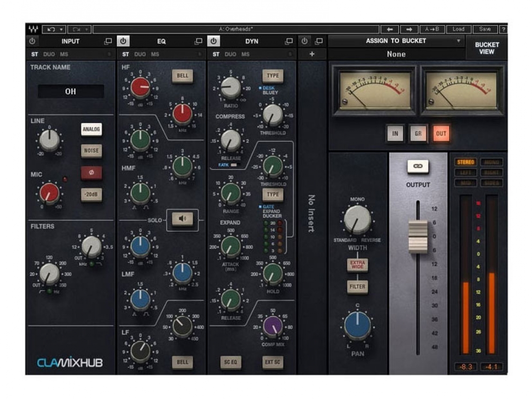Toggle the NOISE button
Viewport: 532px width, 399px height.
point(91,151)
